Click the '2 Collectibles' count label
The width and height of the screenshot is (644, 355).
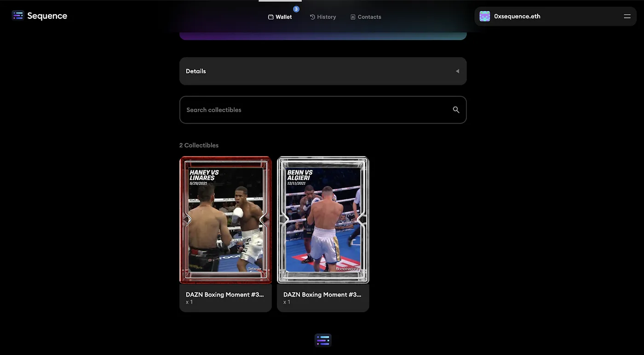tap(199, 145)
